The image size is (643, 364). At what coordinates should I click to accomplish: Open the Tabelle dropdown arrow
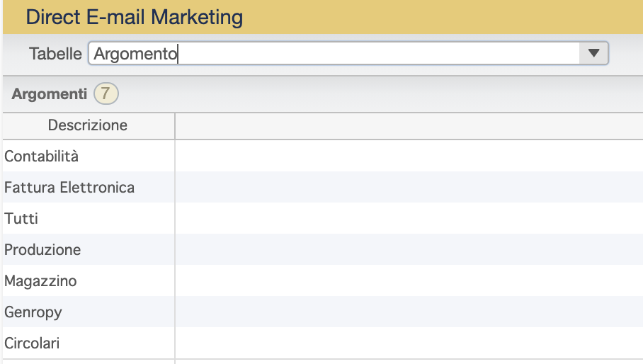click(x=593, y=53)
